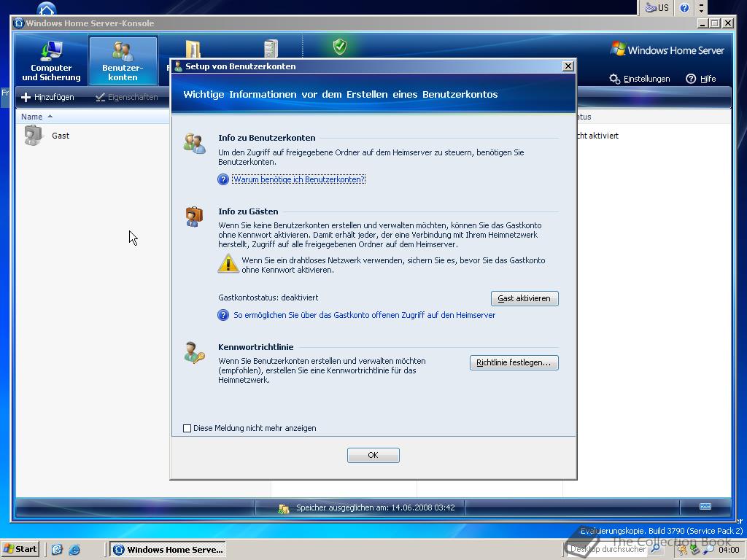747x560 pixels.
Task: Click the storage balance icon in status bar
Action: tap(284, 508)
